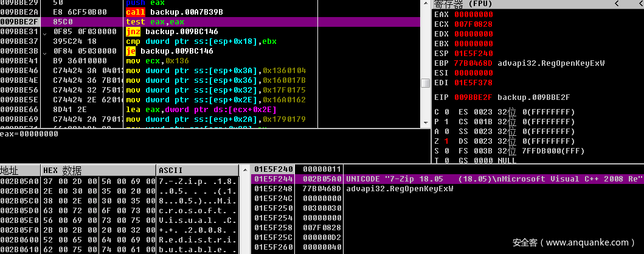Click the HEX 数据 column header
This screenshot has height=254, width=644.
99,170
